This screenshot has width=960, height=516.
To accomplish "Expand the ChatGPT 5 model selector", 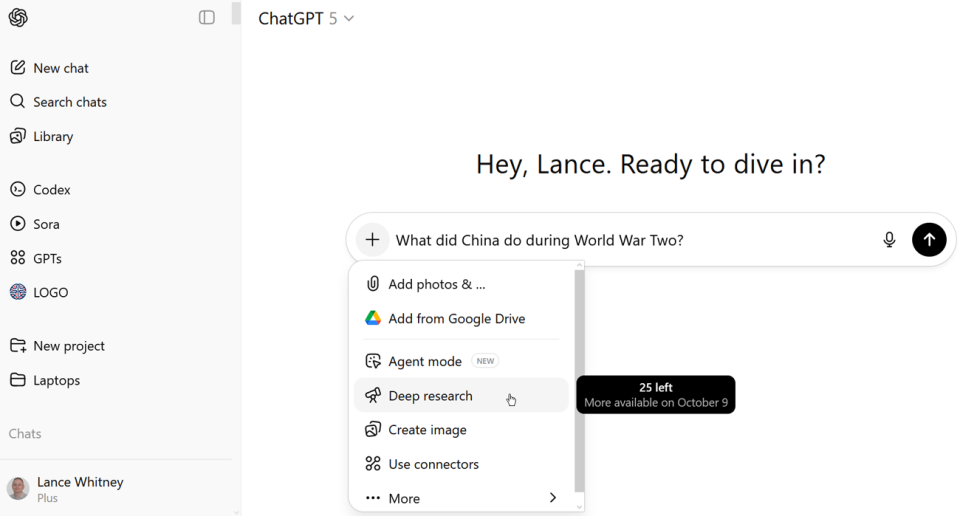I will 306,19.
